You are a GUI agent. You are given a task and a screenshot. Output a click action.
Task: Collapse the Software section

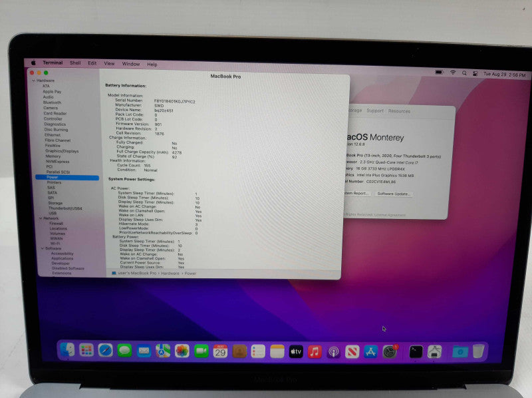tap(43, 248)
